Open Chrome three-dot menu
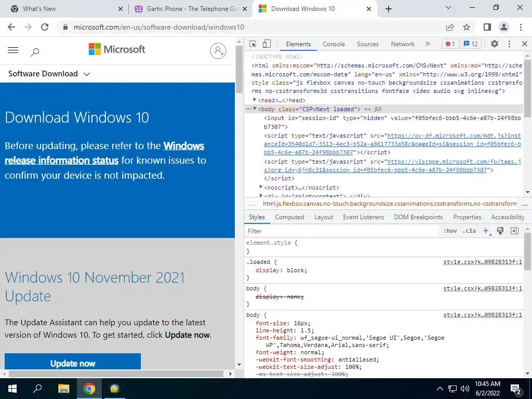The image size is (532, 399). coord(521,27)
